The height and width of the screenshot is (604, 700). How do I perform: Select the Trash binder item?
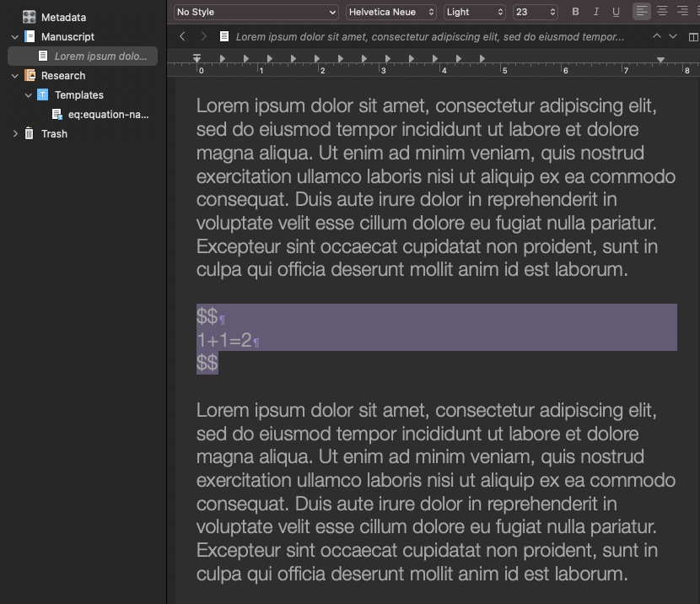pyautogui.click(x=54, y=134)
